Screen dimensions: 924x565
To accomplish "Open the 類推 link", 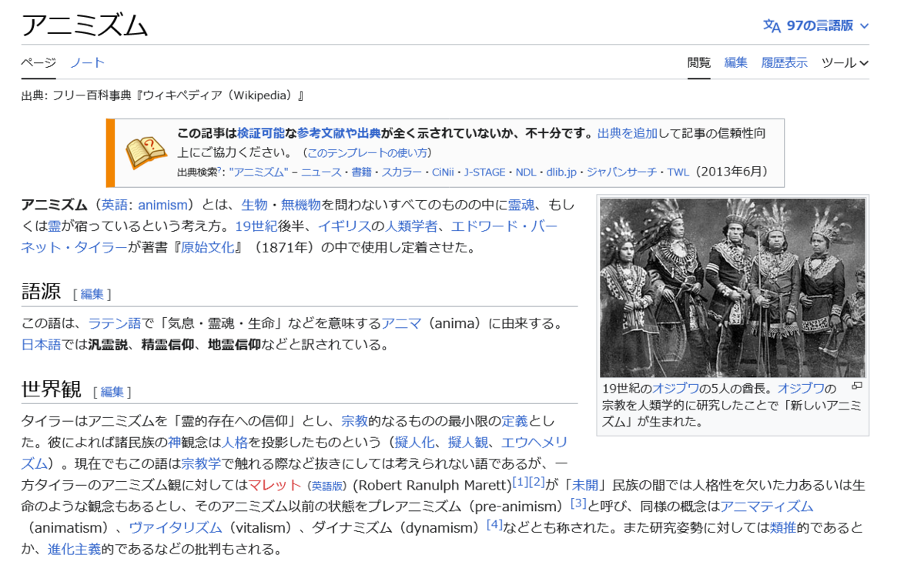I will pos(782,529).
